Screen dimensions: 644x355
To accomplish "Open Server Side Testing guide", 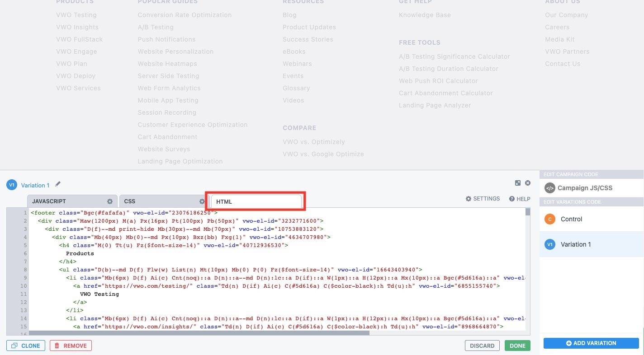I will click(x=168, y=76).
